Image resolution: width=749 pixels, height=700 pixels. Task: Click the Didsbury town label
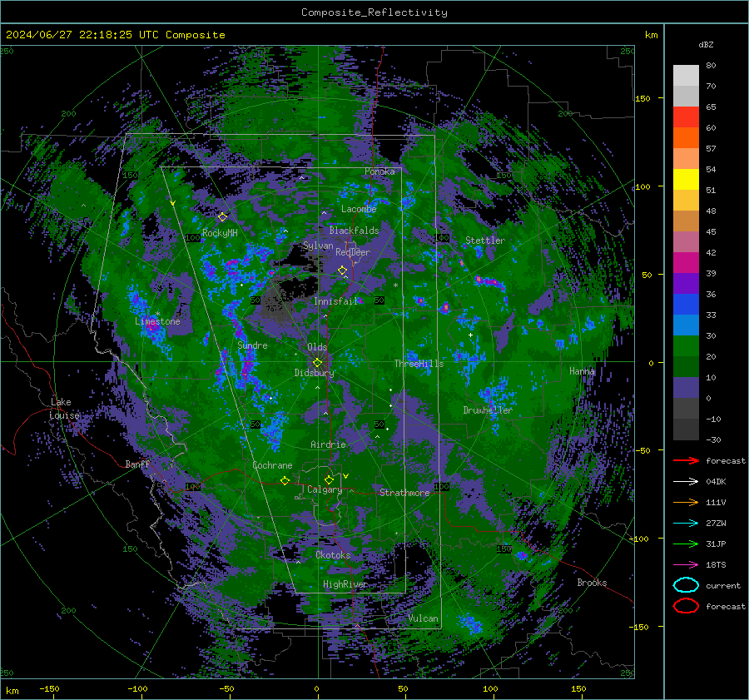tap(315, 373)
